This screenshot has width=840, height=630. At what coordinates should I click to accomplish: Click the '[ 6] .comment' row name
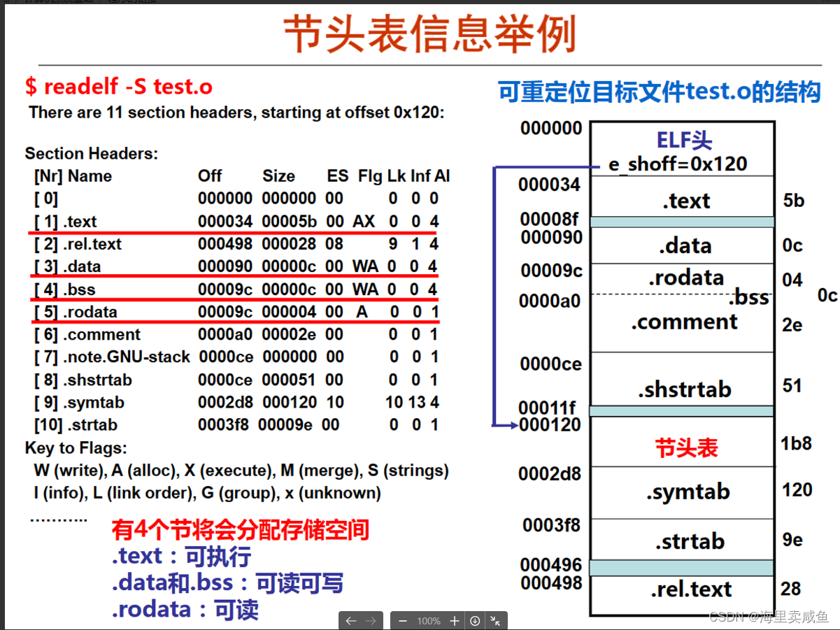87,335
